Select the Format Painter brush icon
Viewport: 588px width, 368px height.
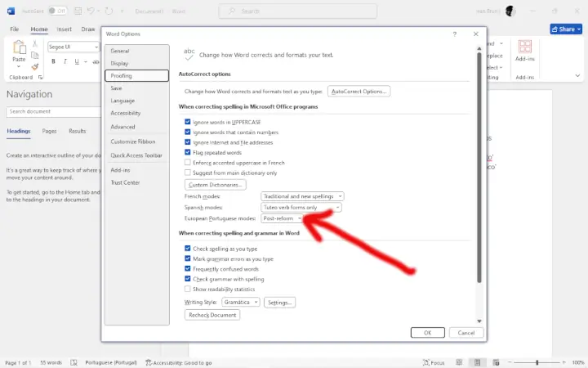[x=35, y=67]
